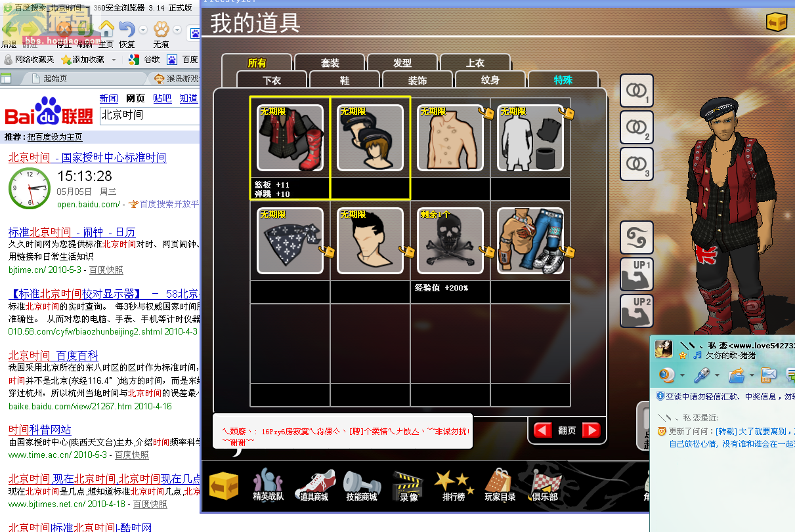Click the swirl cloud slot icon
This screenshot has height=532, width=795.
637,237
